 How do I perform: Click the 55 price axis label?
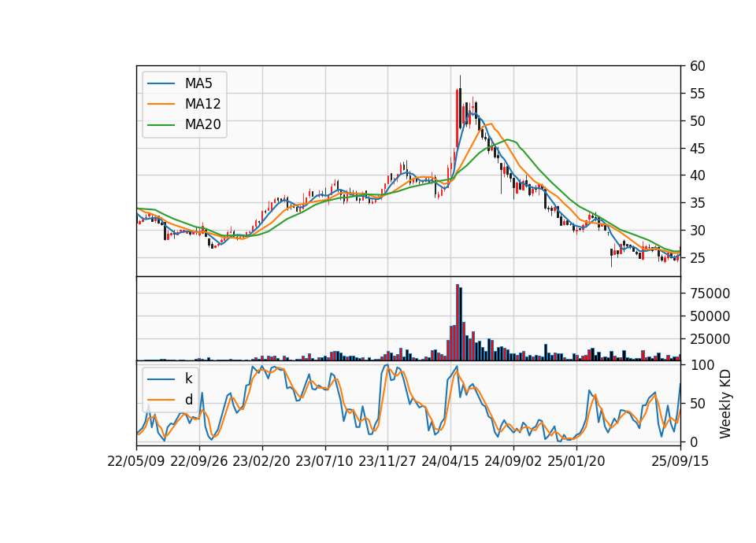click(x=697, y=94)
